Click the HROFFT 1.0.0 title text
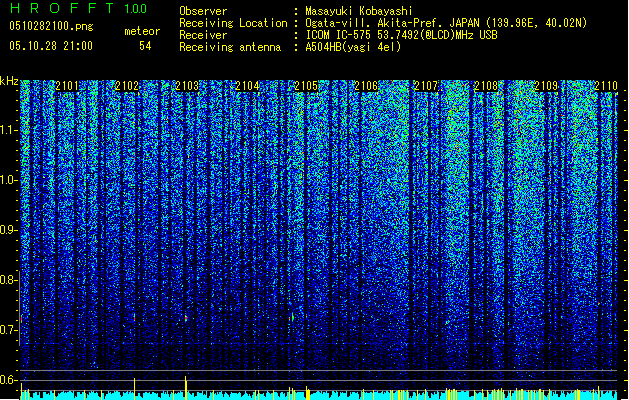Viewport: 629px width, 400px height. point(78,8)
